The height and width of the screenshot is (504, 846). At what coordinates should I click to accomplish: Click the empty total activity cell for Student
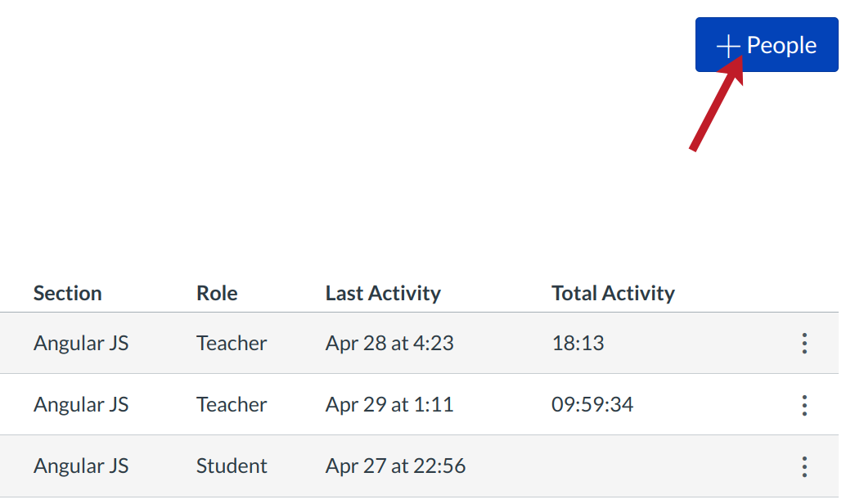click(x=614, y=466)
